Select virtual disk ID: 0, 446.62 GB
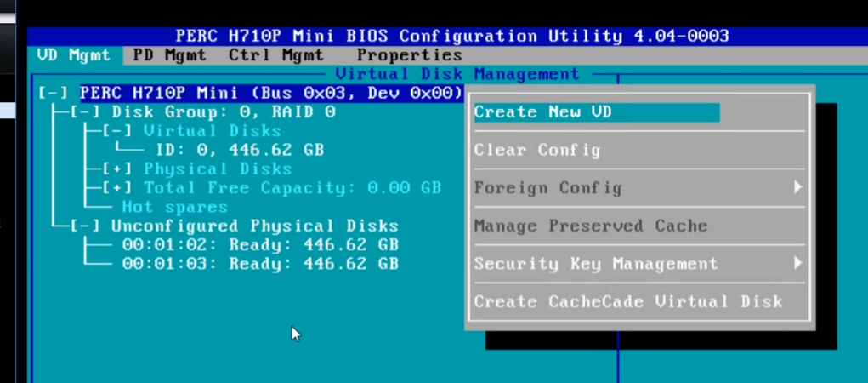The height and width of the screenshot is (383, 868). click(240, 150)
